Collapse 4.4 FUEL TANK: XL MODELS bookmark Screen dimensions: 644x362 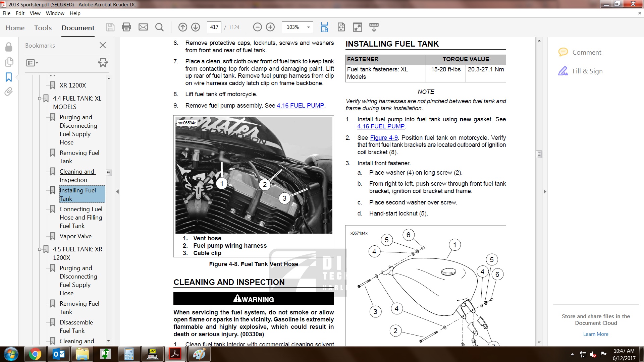pos(40,99)
